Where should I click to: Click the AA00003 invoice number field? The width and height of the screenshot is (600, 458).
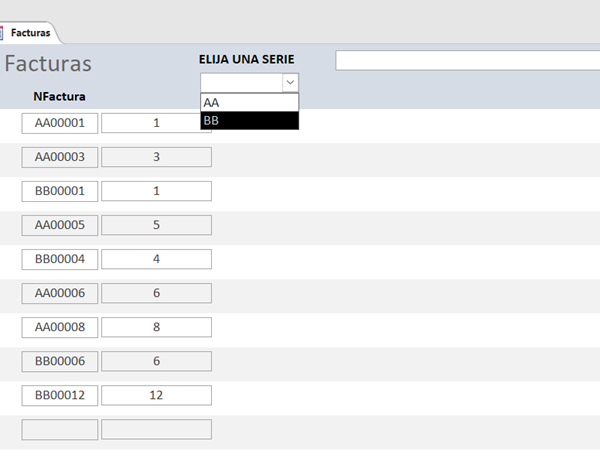(x=60, y=157)
